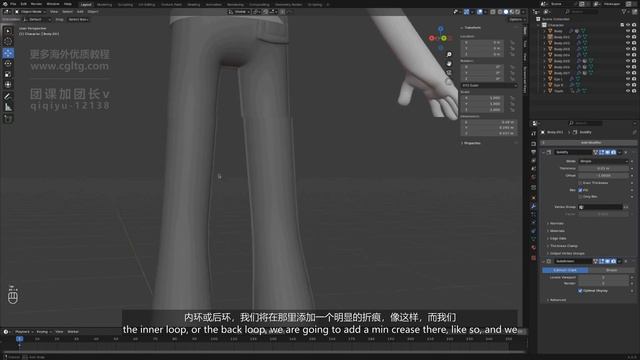
Task: Open the Global orientation dropdown
Action: click(x=240, y=12)
